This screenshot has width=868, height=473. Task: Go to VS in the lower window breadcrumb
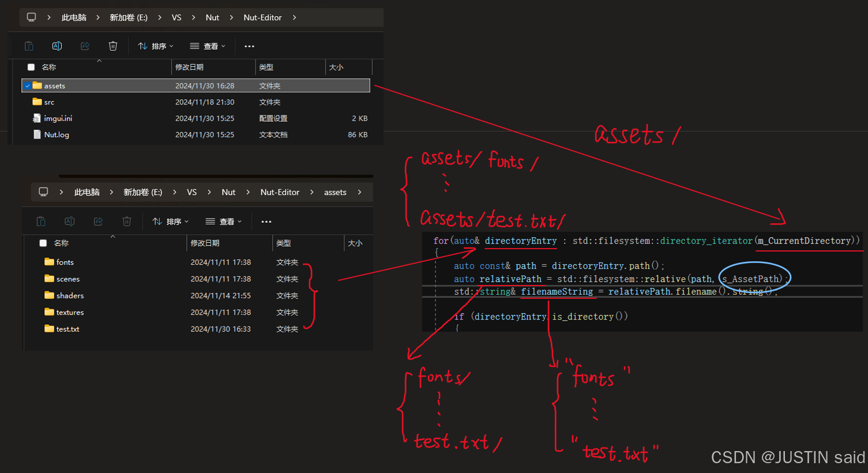tap(191, 192)
